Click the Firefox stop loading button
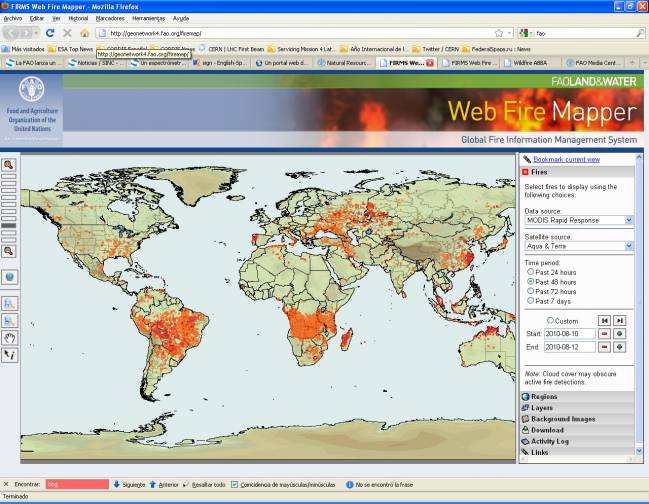Screen dimensions: 649x504 pyautogui.click(x=67, y=33)
